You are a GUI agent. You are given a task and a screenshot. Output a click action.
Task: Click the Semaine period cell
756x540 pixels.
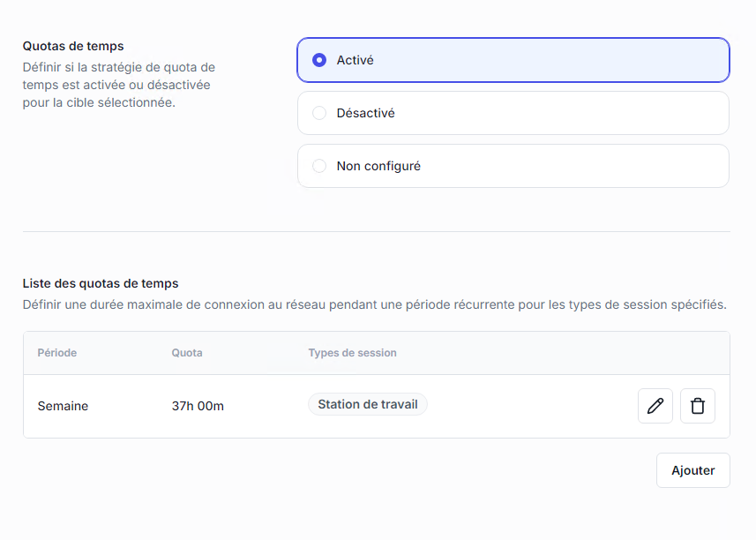coord(63,406)
